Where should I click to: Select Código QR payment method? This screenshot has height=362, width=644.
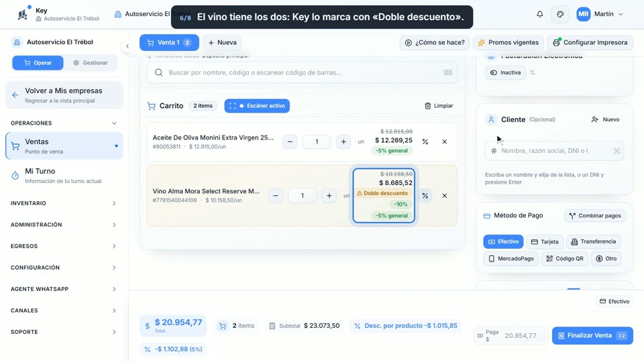tap(565, 259)
